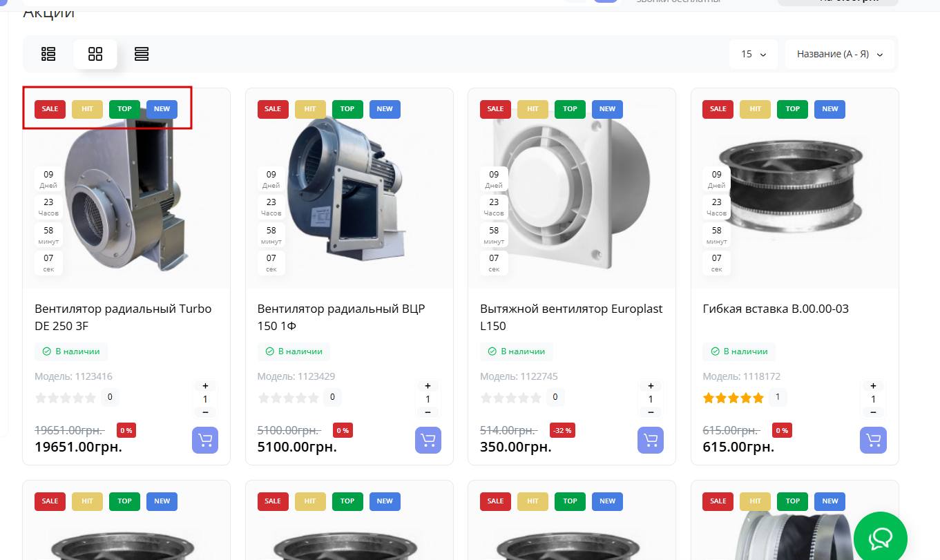Click the -32 % discount badge
The width and height of the screenshot is (940, 560).
562,430
